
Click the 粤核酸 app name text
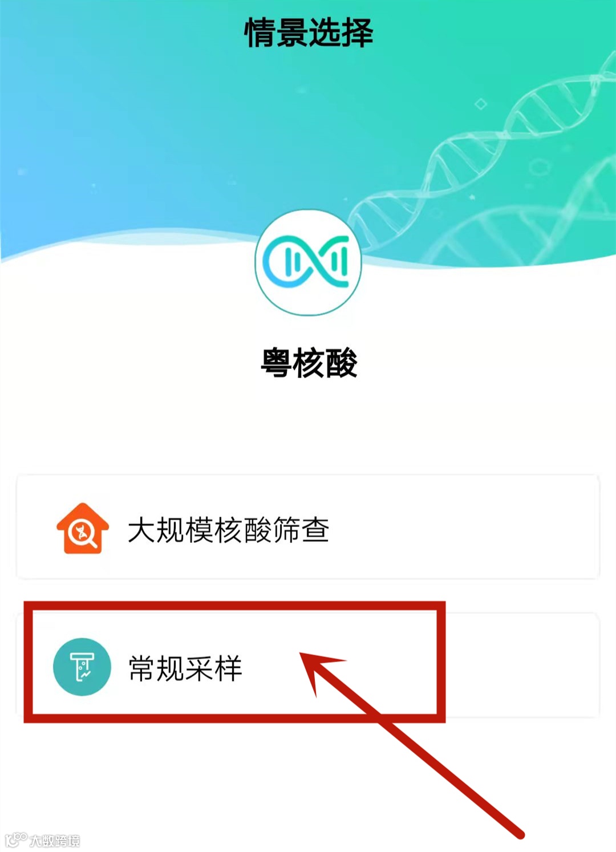point(309,363)
